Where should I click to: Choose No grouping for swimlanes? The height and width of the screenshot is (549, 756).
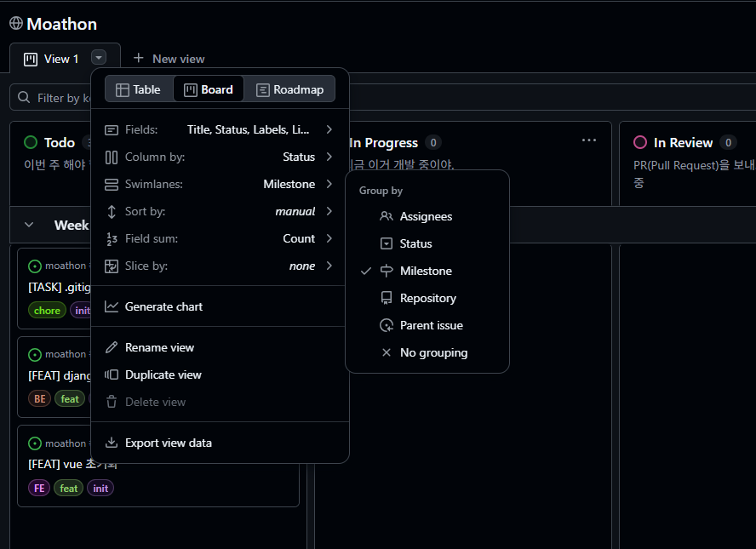[x=433, y=352]
